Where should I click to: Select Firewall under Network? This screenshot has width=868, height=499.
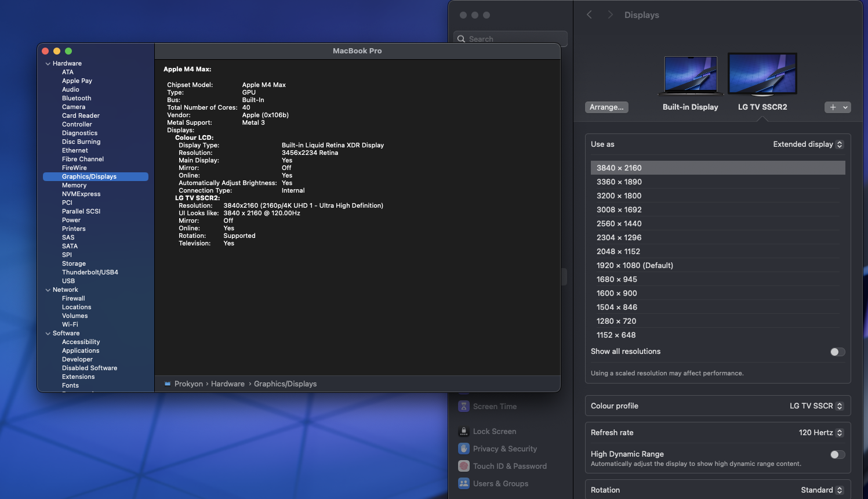point(74,298)
